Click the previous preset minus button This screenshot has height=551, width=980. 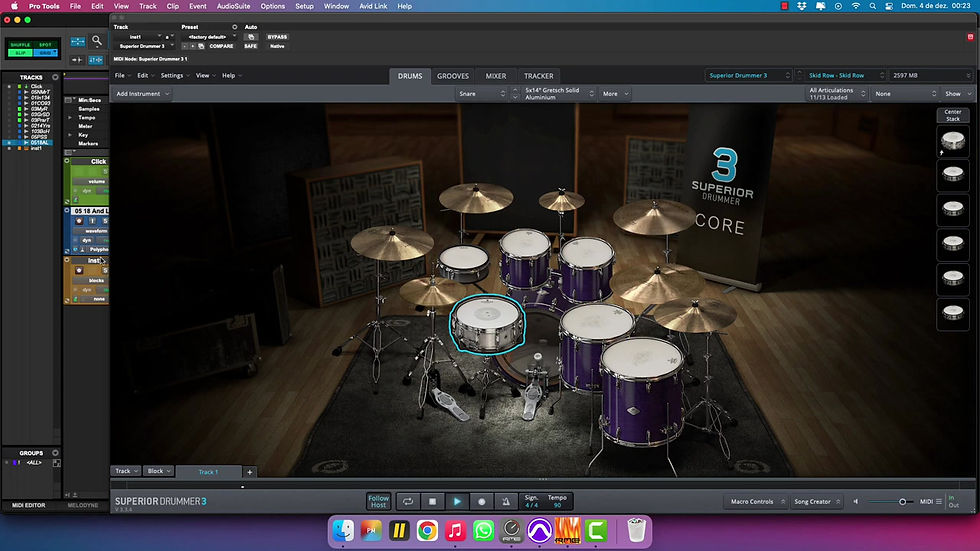click(x=185, y=46)
